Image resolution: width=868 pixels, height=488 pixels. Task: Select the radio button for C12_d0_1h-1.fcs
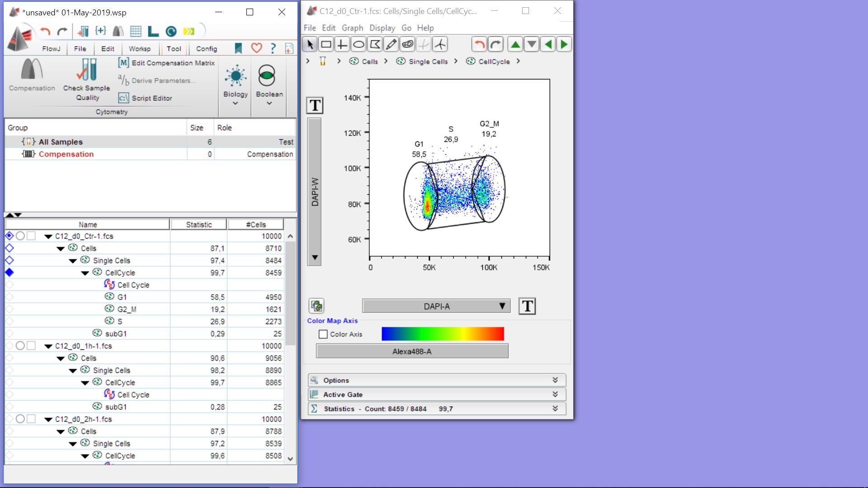(20, 346)
